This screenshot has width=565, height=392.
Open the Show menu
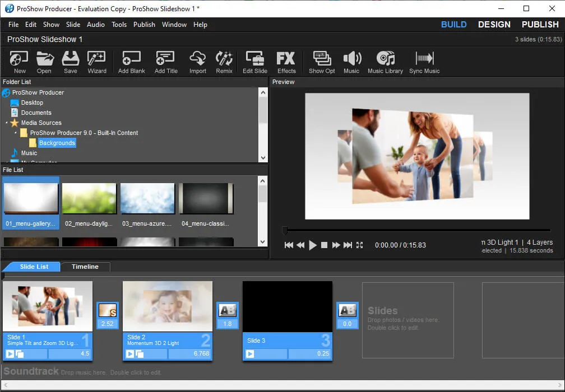coord(51,25)
